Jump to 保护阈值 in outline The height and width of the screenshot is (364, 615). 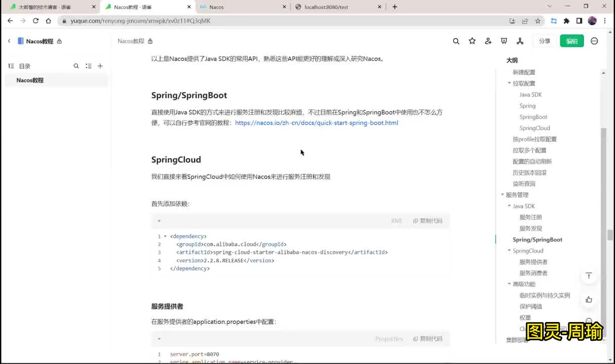(x=531, y=306)
